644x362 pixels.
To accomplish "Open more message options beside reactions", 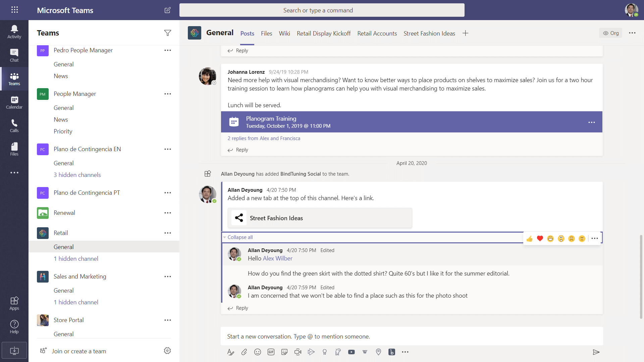I will pyautogui.click(x=595, y=239).
